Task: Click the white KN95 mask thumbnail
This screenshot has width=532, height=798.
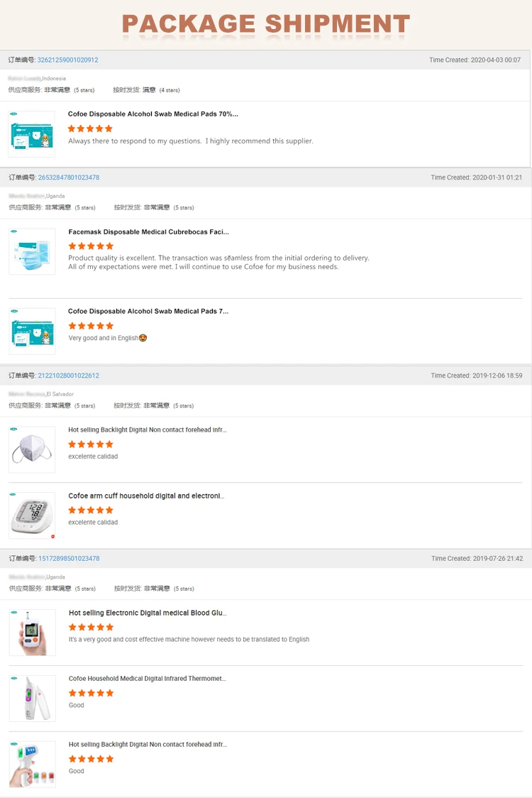Action: [32, 449]
